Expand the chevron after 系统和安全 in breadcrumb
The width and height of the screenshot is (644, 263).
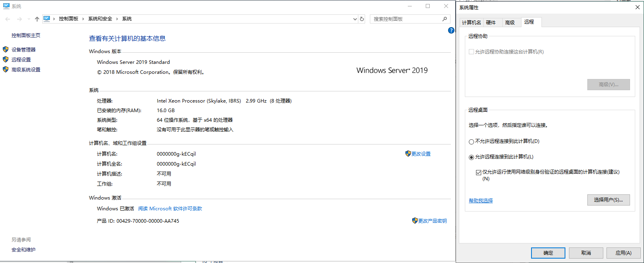point(117,19)
